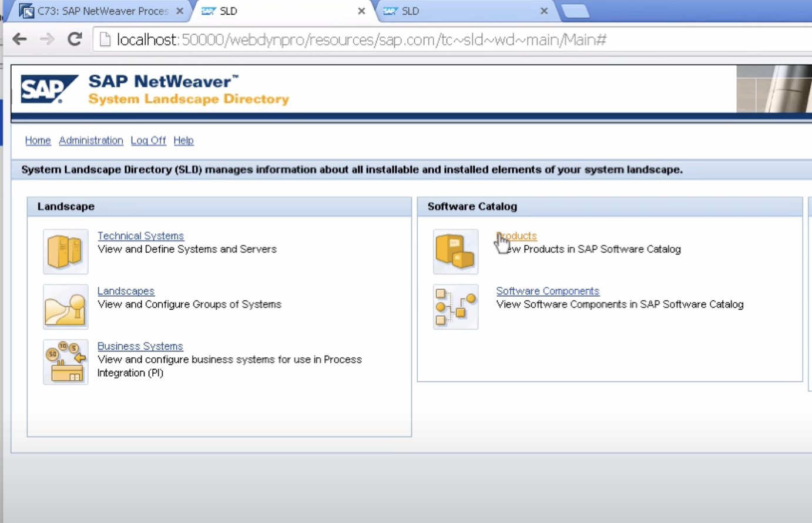Open the Software Components diagram icon
The height and width of the screenshot is (523, 812).
click(455, 307)
